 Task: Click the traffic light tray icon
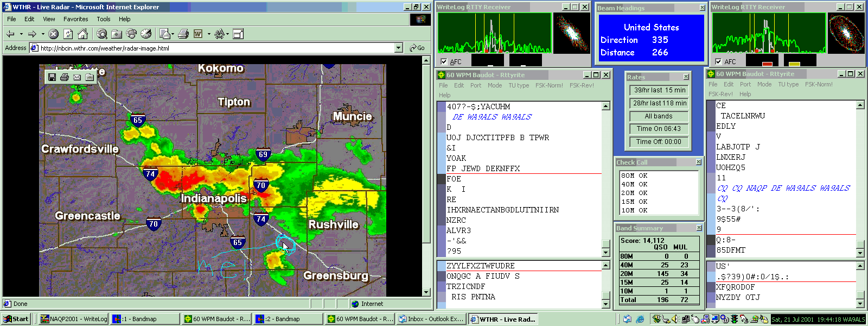click(735, 319)
